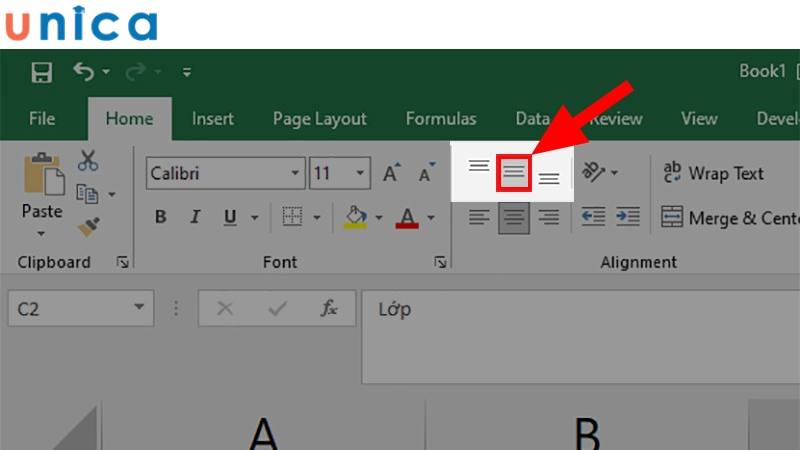Click the Save icon in Quick Access Toolbar
800x450 pixels.
pyautogui.click(x=41, y=72)
